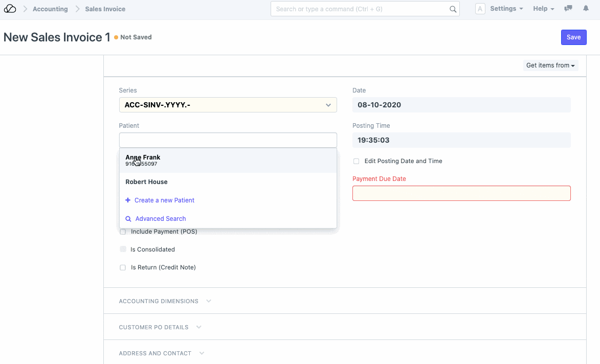
Task: Click the search magnifier icon
Action: pyautogui.click(x=453, y=9)
